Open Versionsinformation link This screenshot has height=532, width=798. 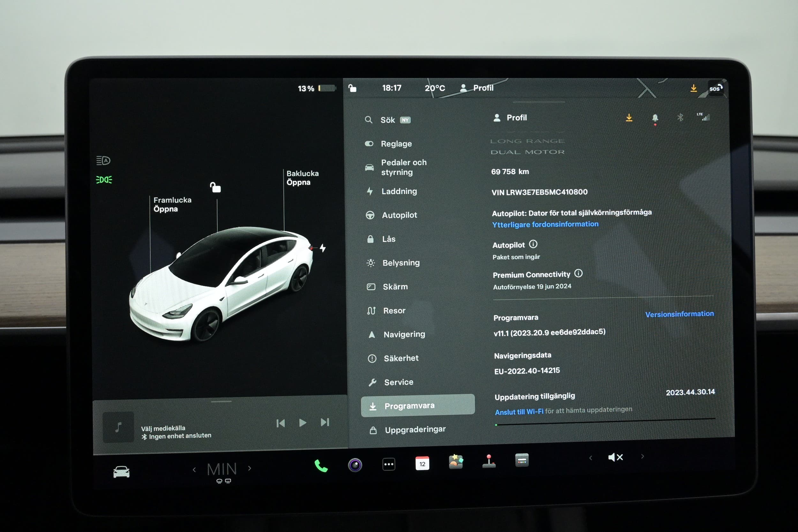click(679, 314)
